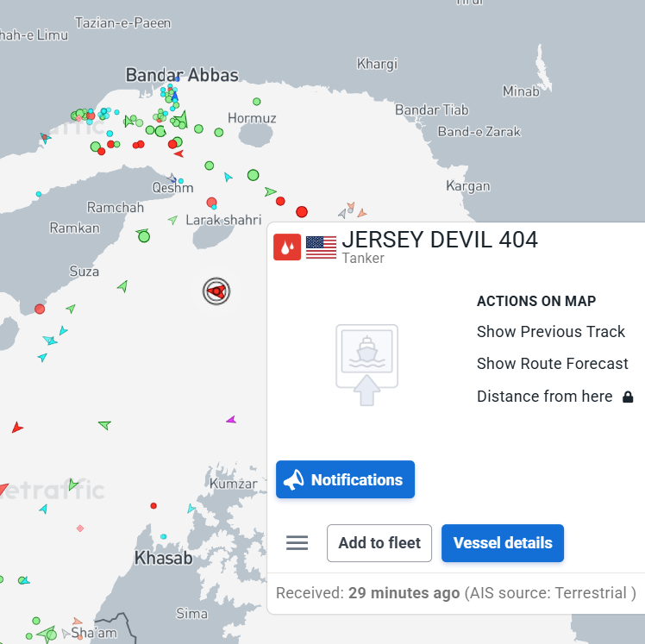Open the hamburger menu in vessel popup
This screenshot has width=645, height=644.
tap(297, 543)
